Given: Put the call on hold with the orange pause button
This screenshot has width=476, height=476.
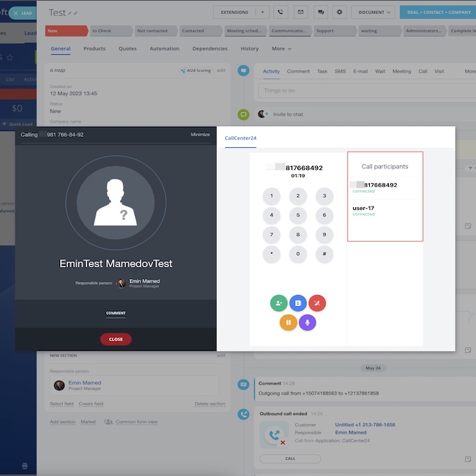Looking at the screenshot, I should click(289, 322).
